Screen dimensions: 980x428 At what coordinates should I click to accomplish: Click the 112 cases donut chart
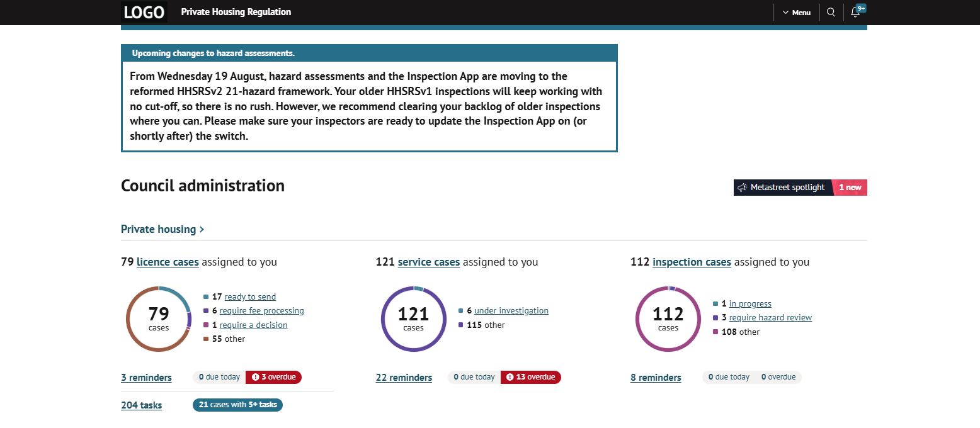tap(668, 318)
